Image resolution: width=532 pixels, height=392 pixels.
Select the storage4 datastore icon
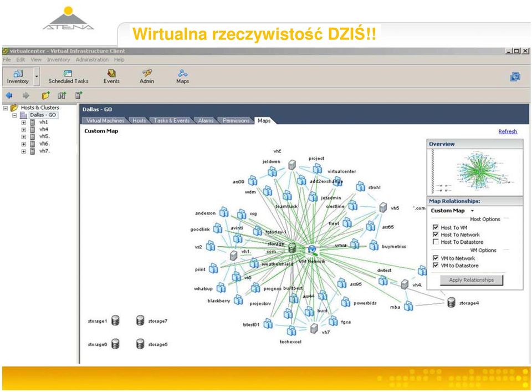point(451,302)
